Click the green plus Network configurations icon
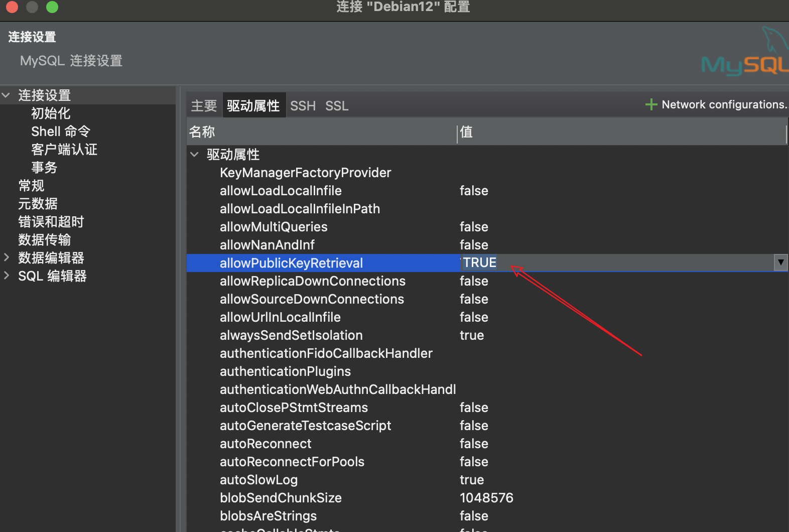The image size is (789, 532). (x=651, y=104)
